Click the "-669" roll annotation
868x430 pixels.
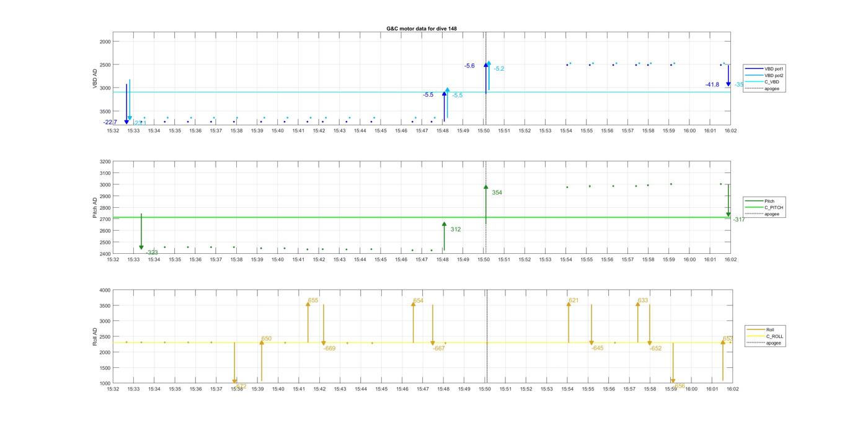(x=329, y=349)
